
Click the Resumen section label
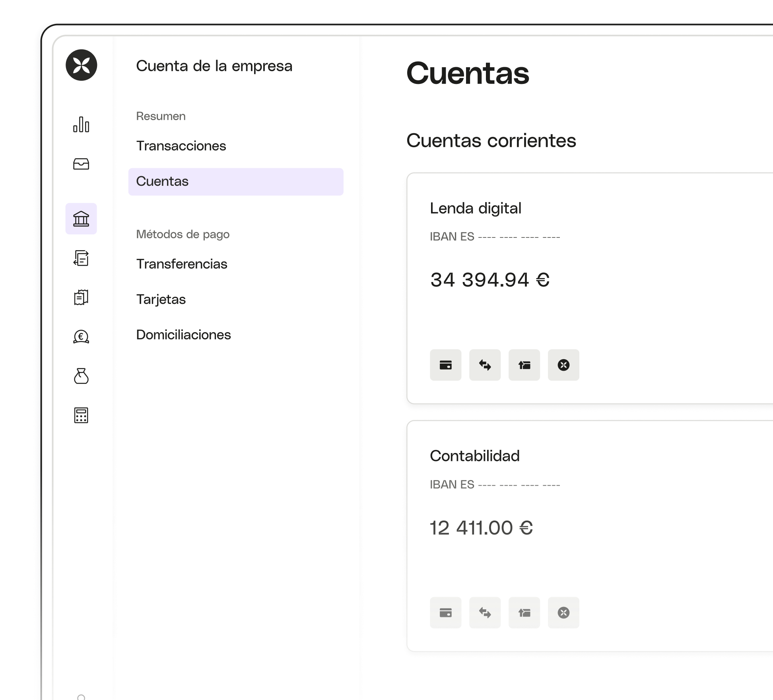[x=161, y=116]
